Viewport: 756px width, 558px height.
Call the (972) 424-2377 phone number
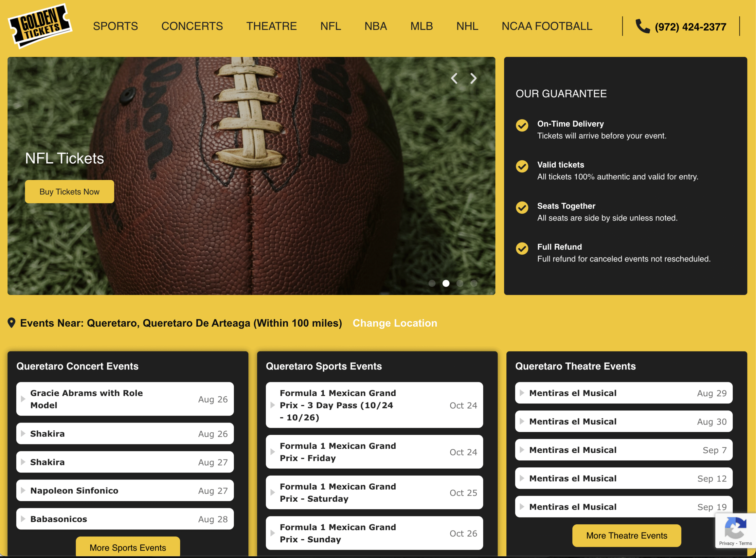pyautogui.click(x=690, y=27)
